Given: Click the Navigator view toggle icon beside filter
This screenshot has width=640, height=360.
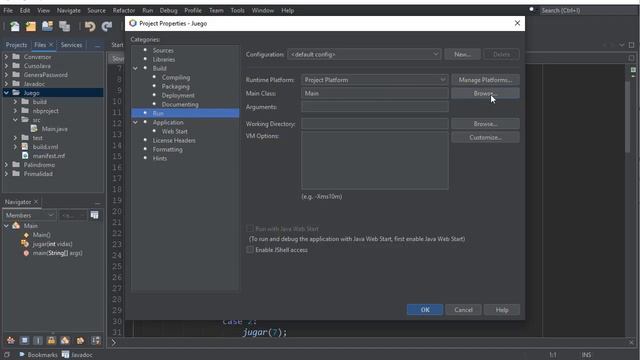Looking at the screenshot, I should [x=94, y=215].
